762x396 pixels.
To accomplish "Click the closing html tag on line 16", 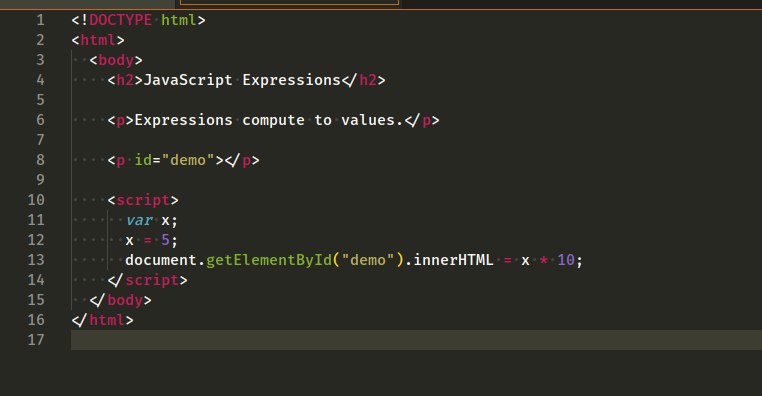I will click(x=103, y=320).
